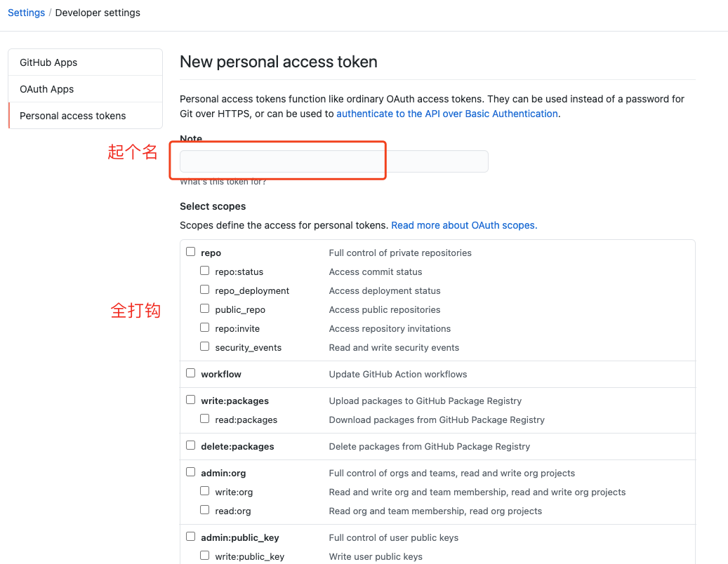Click the Settings breadcrumb link
This screenshot has width=728, height=564.
(x=26, y=13)
